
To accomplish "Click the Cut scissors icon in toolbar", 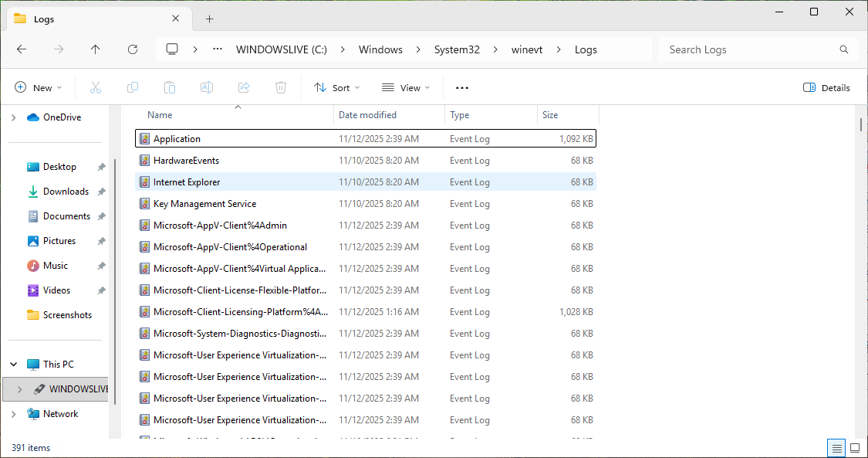I will point(96,88).
